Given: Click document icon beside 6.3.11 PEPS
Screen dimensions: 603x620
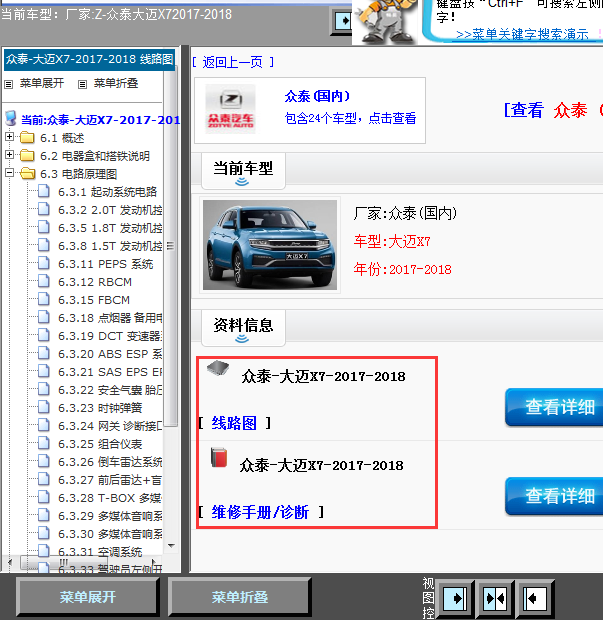Looking at the screenshot, I should click(44, 263).
